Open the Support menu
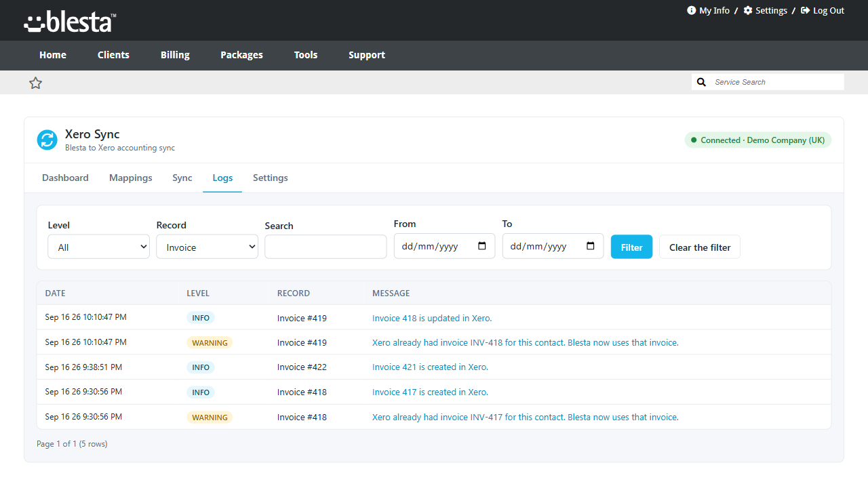Screen dimensions: 868x488 click(x=367, y=55)
